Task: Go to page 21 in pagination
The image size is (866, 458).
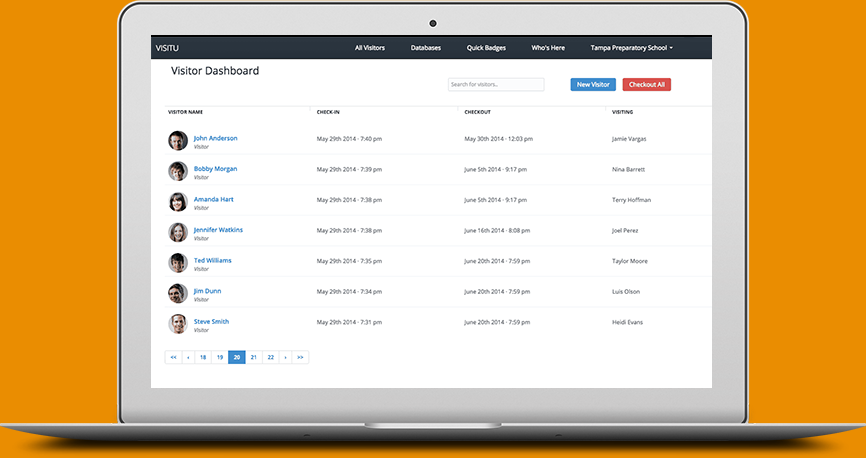Action: [x=254, y=357]
